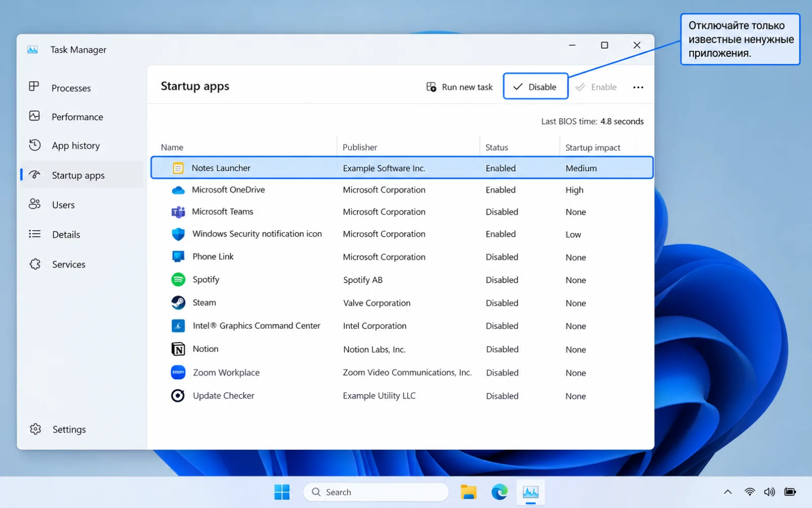The image size is (812, 508).
Task: Sort by Startup impact column header
Action: tap(593, 147)
